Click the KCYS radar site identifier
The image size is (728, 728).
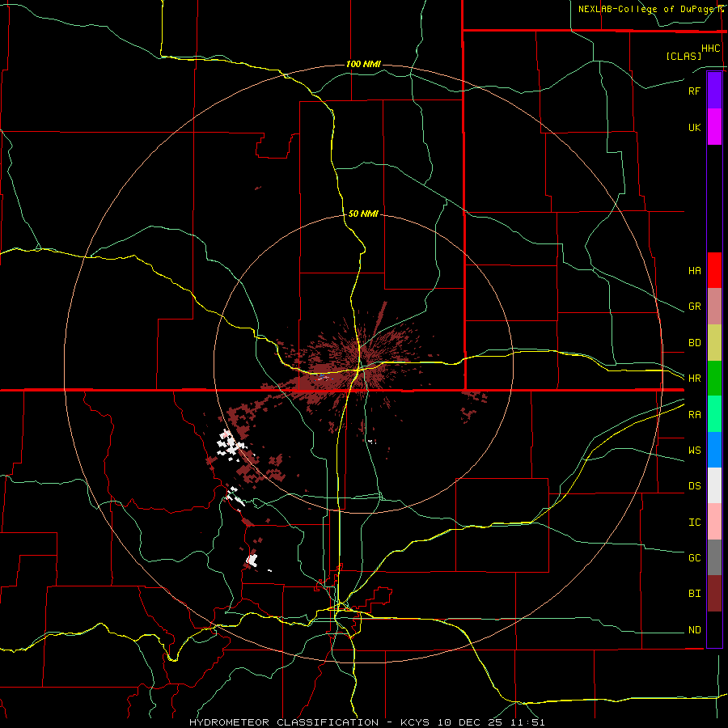[418, 722]
